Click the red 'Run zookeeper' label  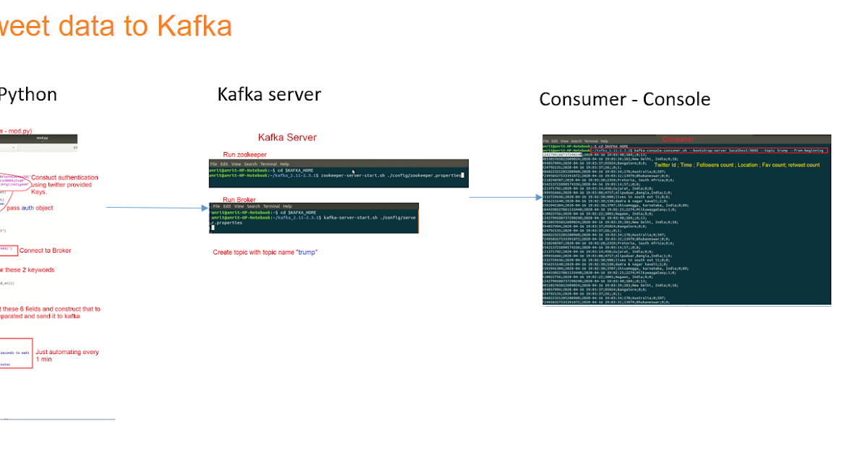pos(246,154)
